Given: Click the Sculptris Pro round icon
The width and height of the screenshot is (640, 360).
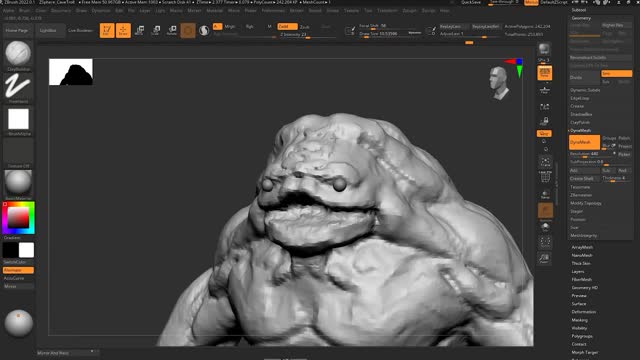Looking at the screenshot, I should [x=204, y=30].
